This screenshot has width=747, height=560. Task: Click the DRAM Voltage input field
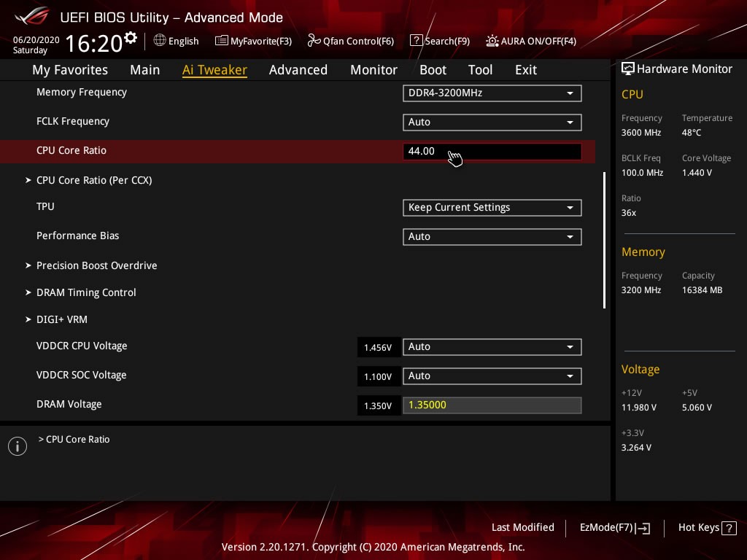(492, 405)
